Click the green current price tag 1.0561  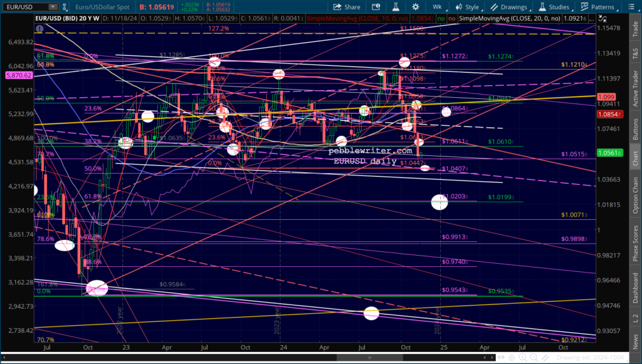point(611,153)
